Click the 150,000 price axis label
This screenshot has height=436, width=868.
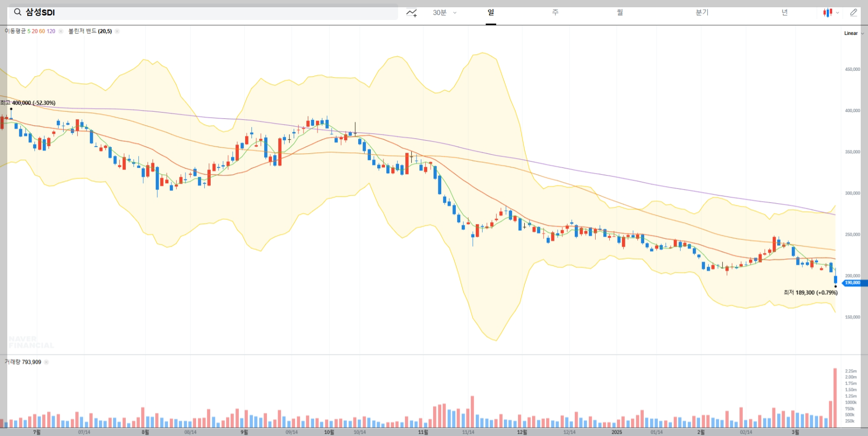(x=852, y=317)
